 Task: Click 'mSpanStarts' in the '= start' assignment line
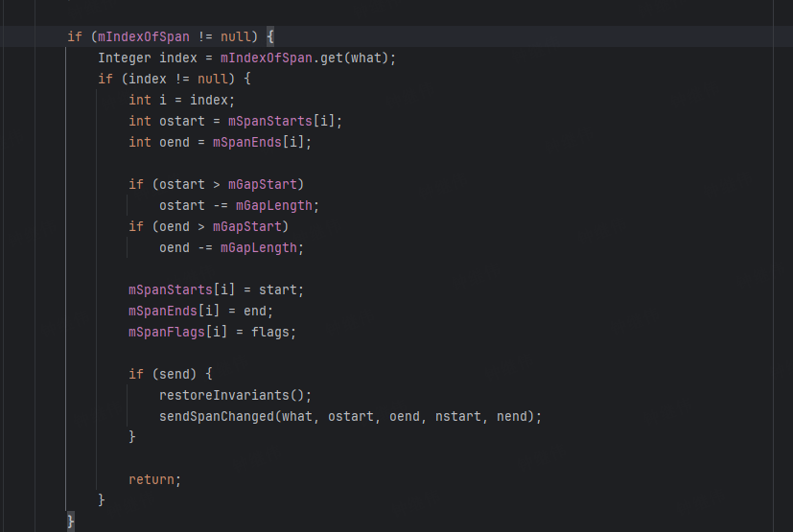pos(171,289)
